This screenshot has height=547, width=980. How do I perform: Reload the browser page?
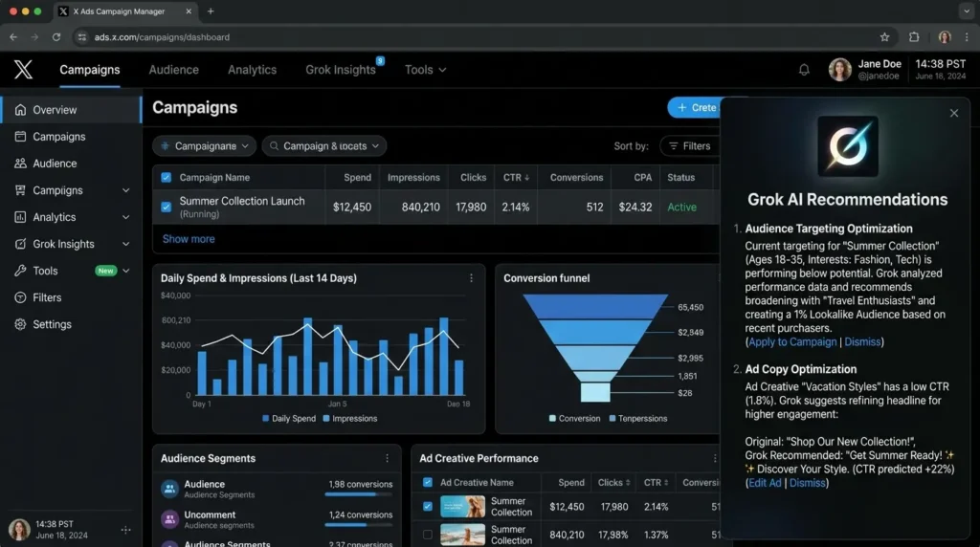click(56, 37)
